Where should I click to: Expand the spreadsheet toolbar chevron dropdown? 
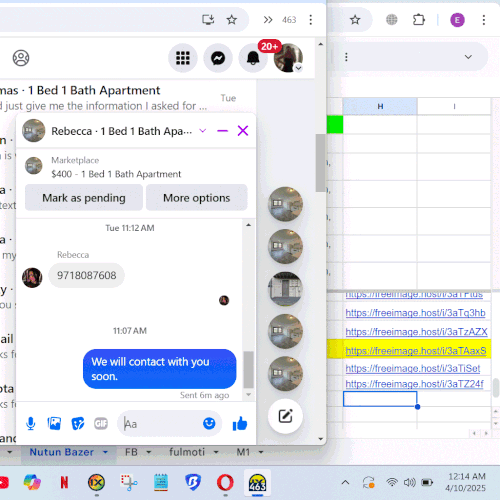(x=468, y=57)
